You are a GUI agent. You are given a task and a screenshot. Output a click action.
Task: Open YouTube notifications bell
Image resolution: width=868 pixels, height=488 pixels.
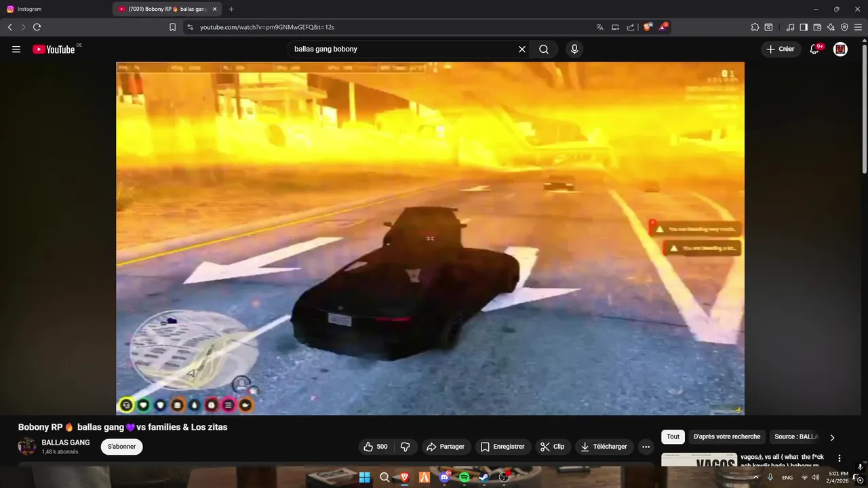[x=815, y=49]
